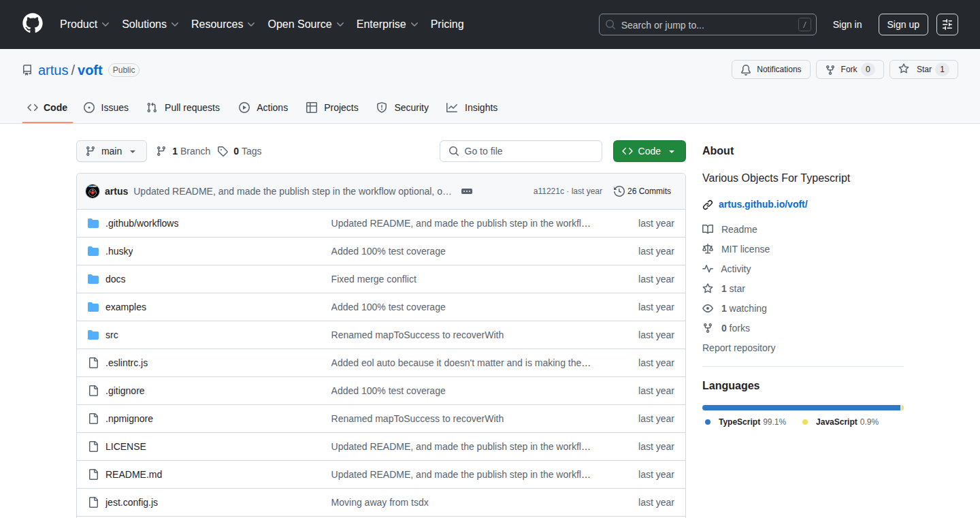View the 1 Branch link

point(183,151)
